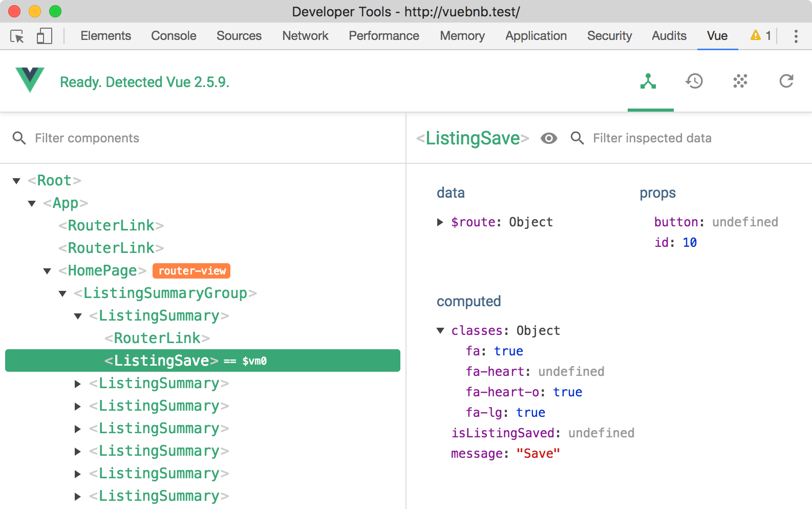Switch to the Security tab
This screenshot has height=509, width=812.
coord(609,36)
